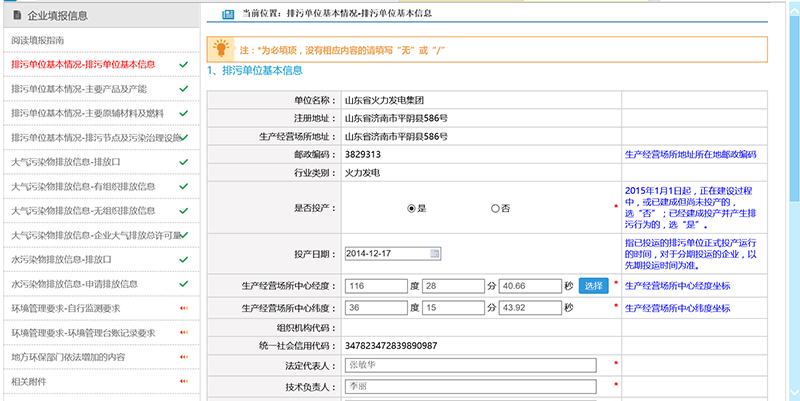The image size is (800, 401).
Task: Click orange pending icon beside 环境管理要求-自行监测要求
Action: click(183, 308)
